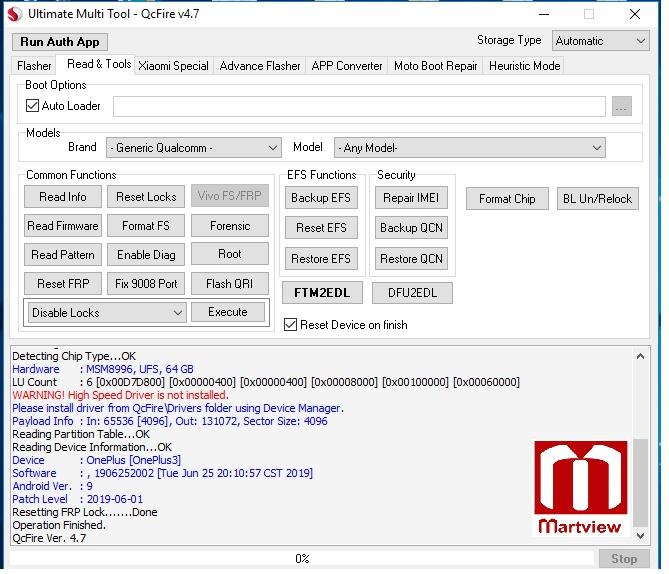Click the Execute button
This screenshot has height=574, width=669.
[x=228, y=312]
